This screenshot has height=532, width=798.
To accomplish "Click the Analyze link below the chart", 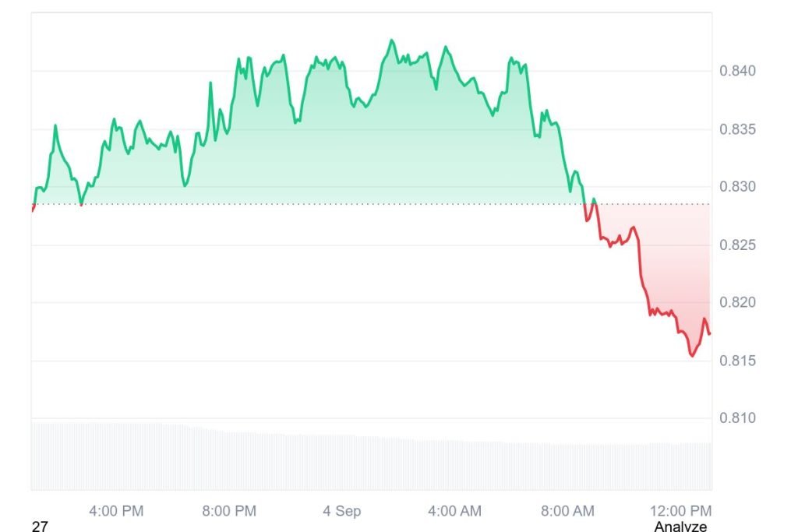I will pyautogui.click(x=680, y=527).
